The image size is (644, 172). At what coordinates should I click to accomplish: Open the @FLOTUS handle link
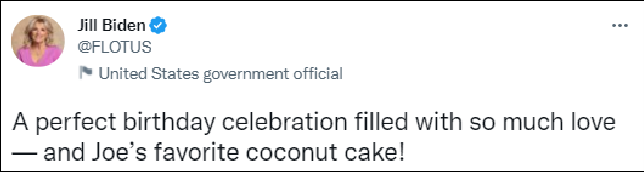tap(115, 47)
